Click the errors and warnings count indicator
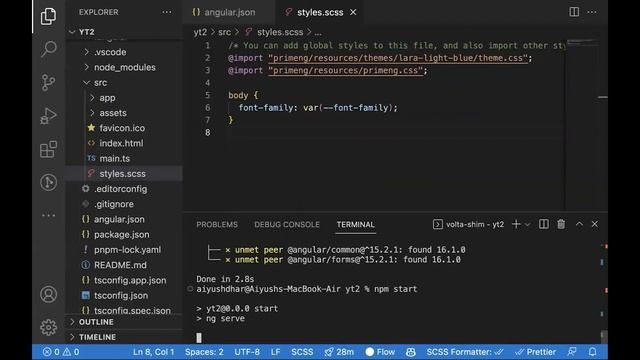 (x=61, y=352)
